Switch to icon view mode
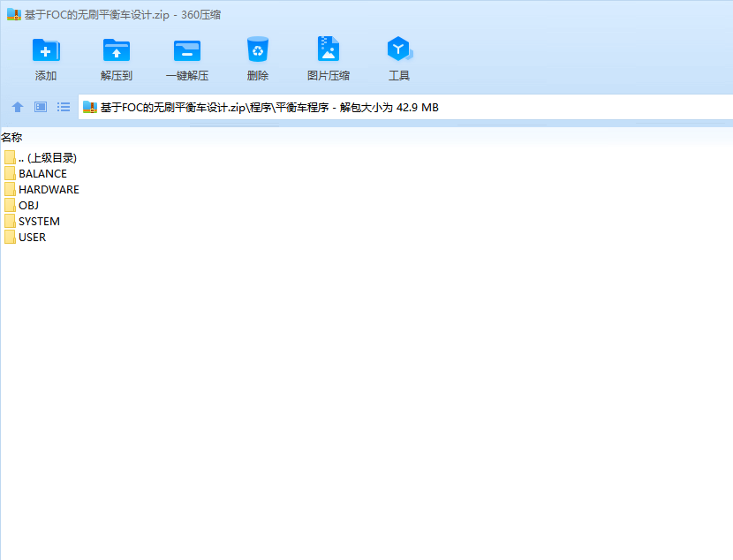Viewport: 733px width, 560px height. [41, 107]
